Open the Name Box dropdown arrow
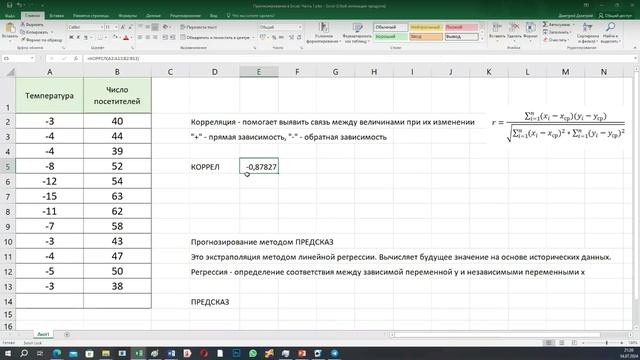The image size is (640, 360). 32,58
